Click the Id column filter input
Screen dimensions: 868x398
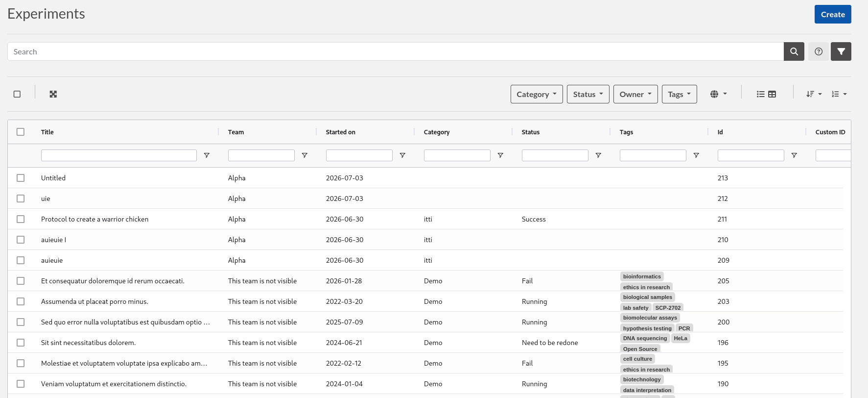pyautogui.click(x=751, y=155)
